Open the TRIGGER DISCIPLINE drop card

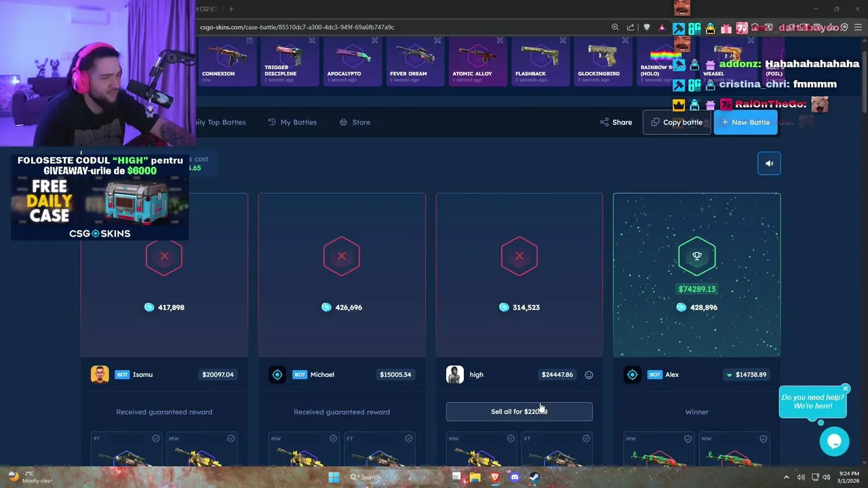pyautogui.click(x=290, y=62)
